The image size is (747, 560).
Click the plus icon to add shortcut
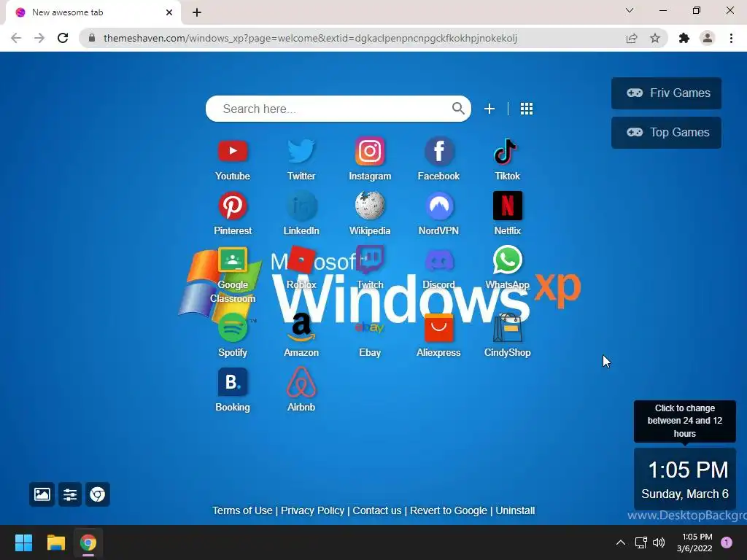pyautogui.click(x=489, y=109)
